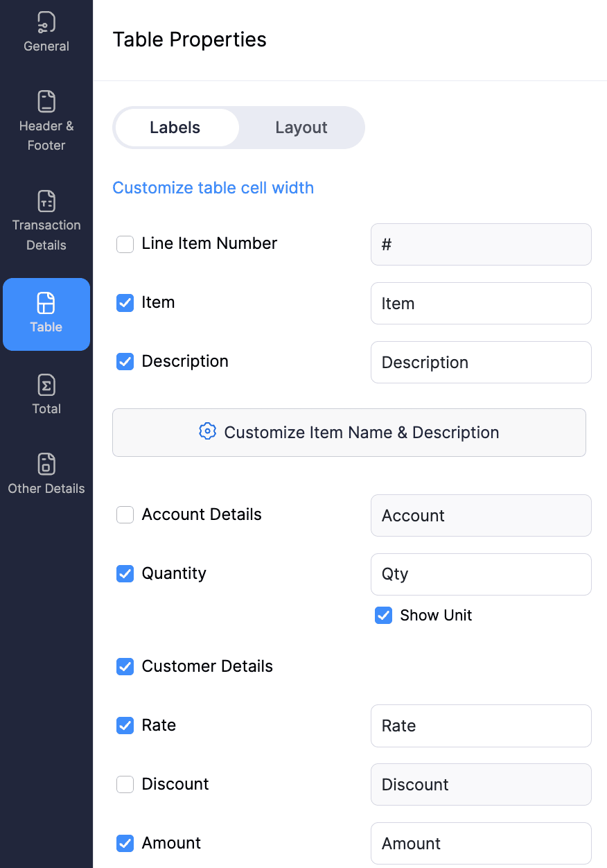This screenshot has width=607, height=868.
Task: Click the Qty label input field
Action: [481, 574]
